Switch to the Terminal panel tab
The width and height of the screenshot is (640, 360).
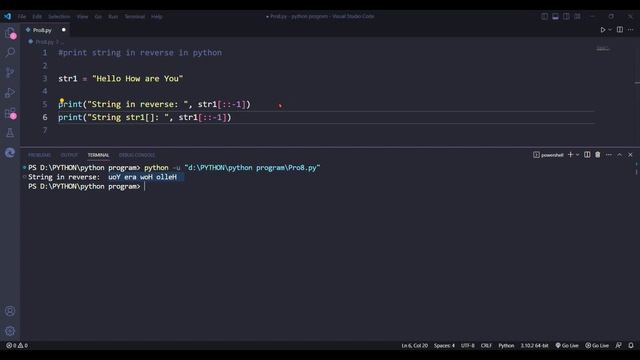[x=98, y=155]
